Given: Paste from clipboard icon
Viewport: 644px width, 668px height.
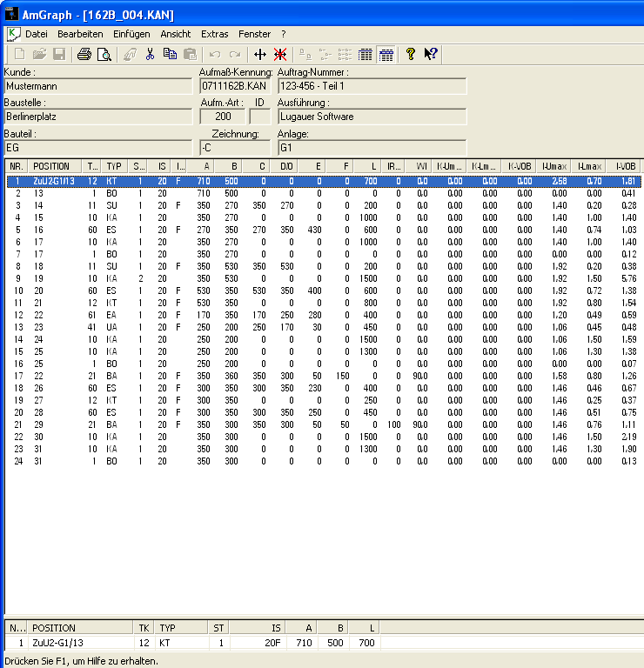Looking at the screenshot, I should tap(190, 54).
